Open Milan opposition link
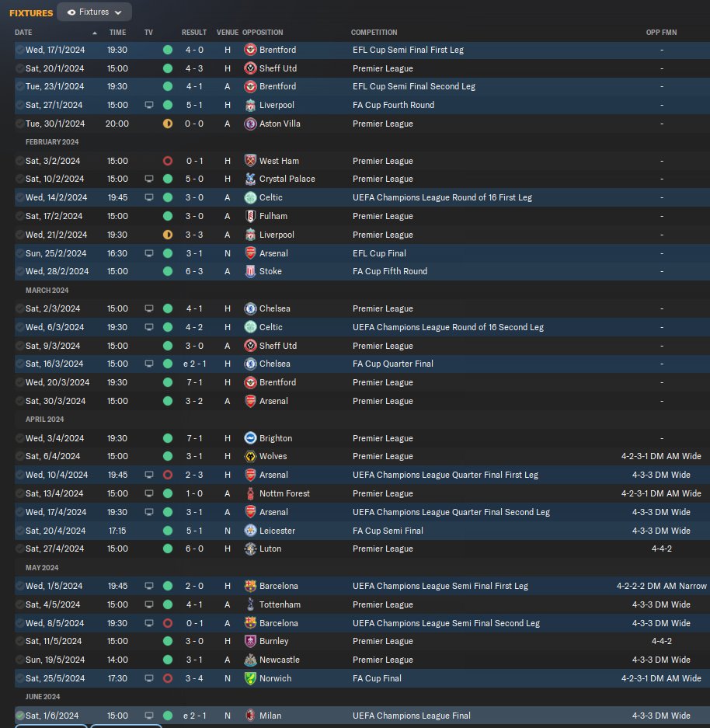The image size is (710, 728). (270, 715)
